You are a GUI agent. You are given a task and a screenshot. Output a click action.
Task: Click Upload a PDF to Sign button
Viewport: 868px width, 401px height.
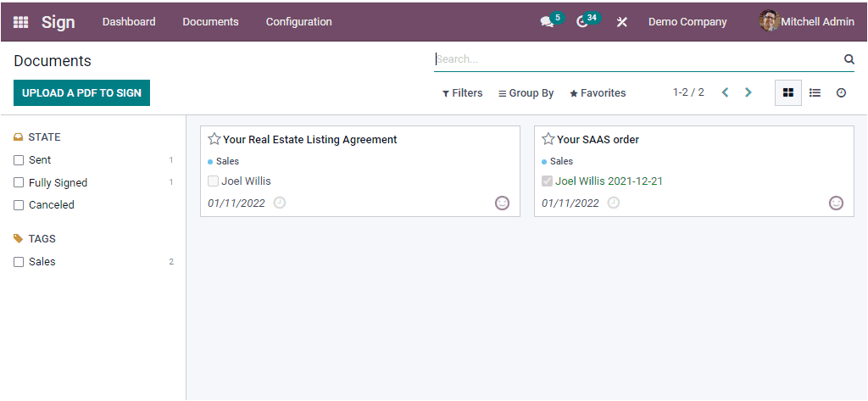tap(81, 93)
